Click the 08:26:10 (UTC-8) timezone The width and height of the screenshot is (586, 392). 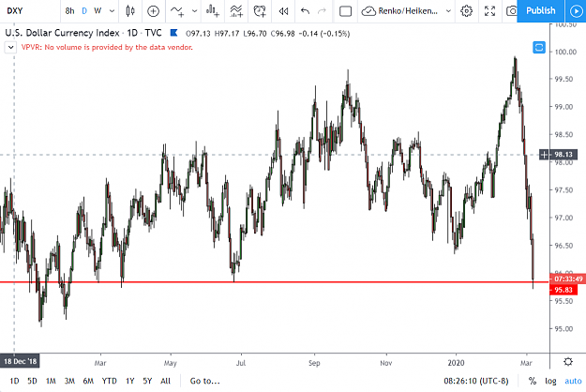click(x=476, y=381)
